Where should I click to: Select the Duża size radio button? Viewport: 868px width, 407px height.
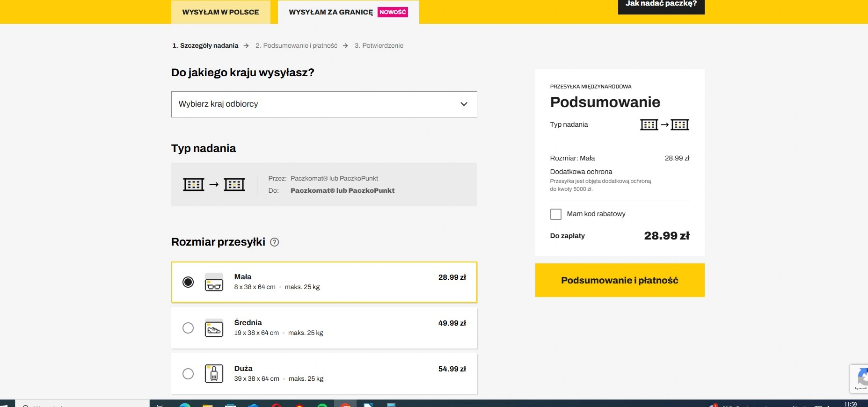pos(188,374)
